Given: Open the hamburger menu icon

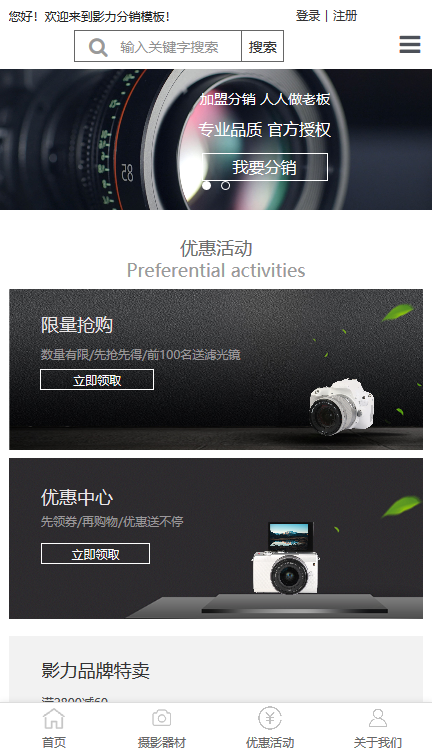Looking at the screenshot, I should pos(409,45).
